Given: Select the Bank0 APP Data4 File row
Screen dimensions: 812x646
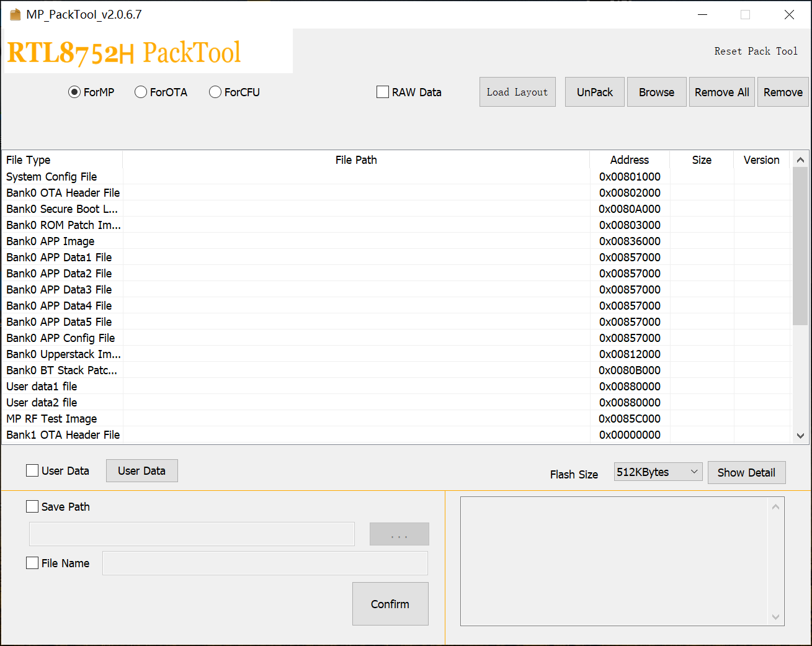Looking at the screenshot, I should [397, 306].
